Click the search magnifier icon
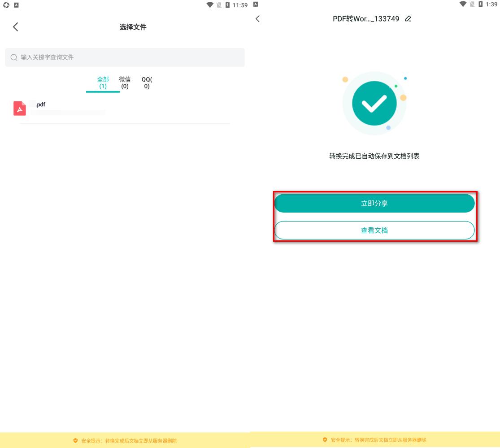Viewport: 500px width, 448px height. coord(14,57)
